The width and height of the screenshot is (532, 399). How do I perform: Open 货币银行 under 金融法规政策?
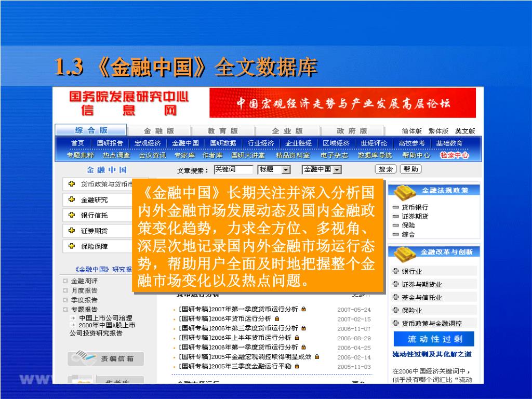[x=415, y=207]
